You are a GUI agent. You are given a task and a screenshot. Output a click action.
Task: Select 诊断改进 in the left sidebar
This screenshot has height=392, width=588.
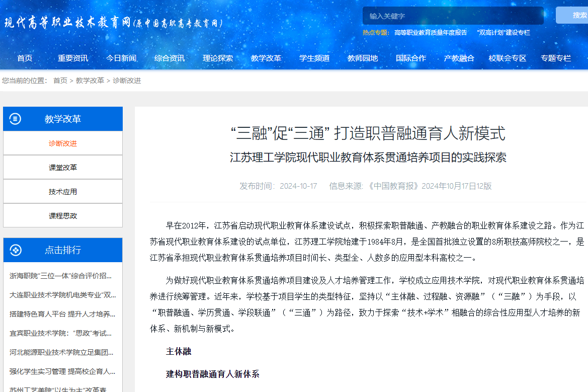[63, 143]
